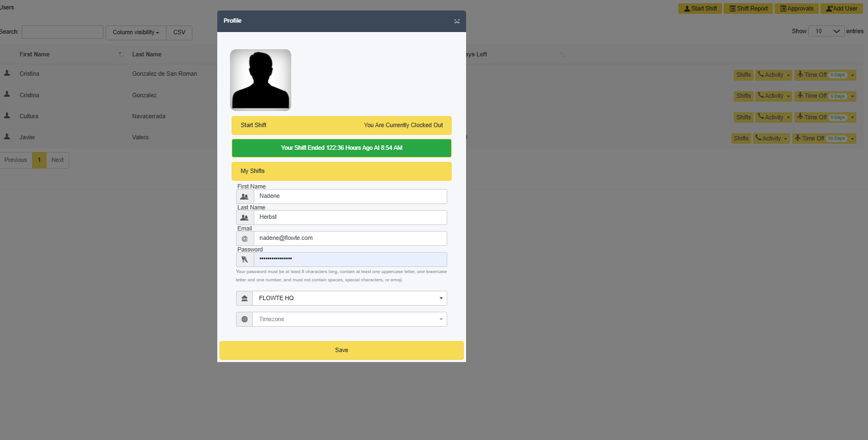Screen dimensions: 868x440
Task: Open Approvals from the top bar
Action: (x=796, y=9)
